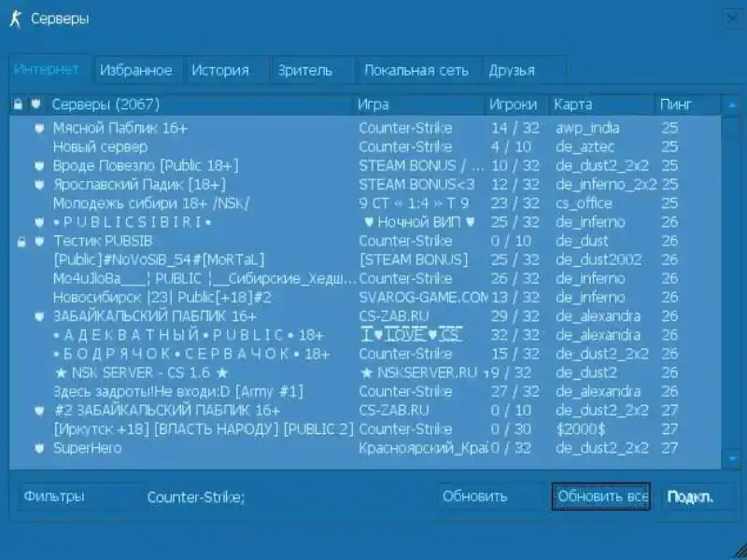The width and height of the screenshot is (747, 560).
Task: Open the Локальная сеть tab
Action: [416, 71]
